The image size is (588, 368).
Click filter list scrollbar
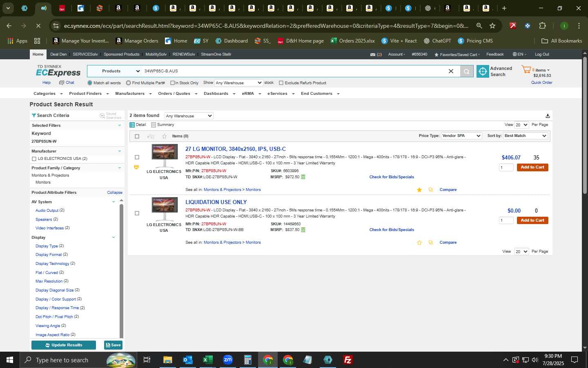pos(121,270)
